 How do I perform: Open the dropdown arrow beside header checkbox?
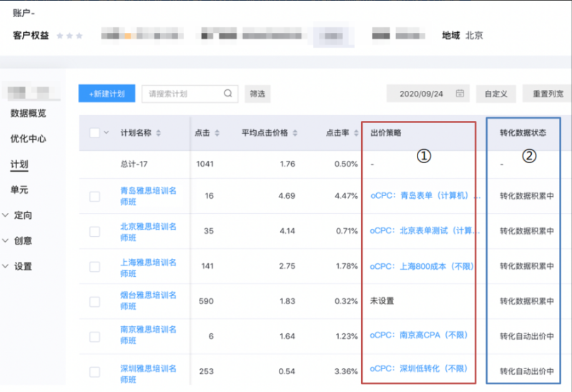106,132
